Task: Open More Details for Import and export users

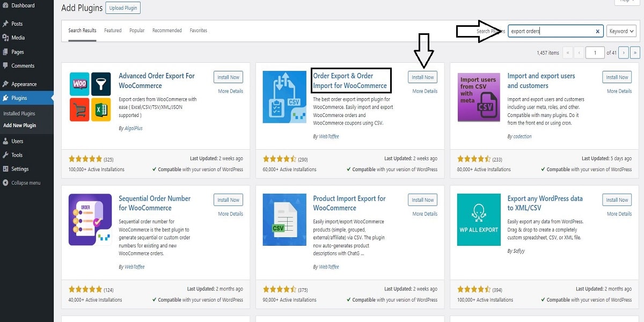Action: [x=619, y=91]
